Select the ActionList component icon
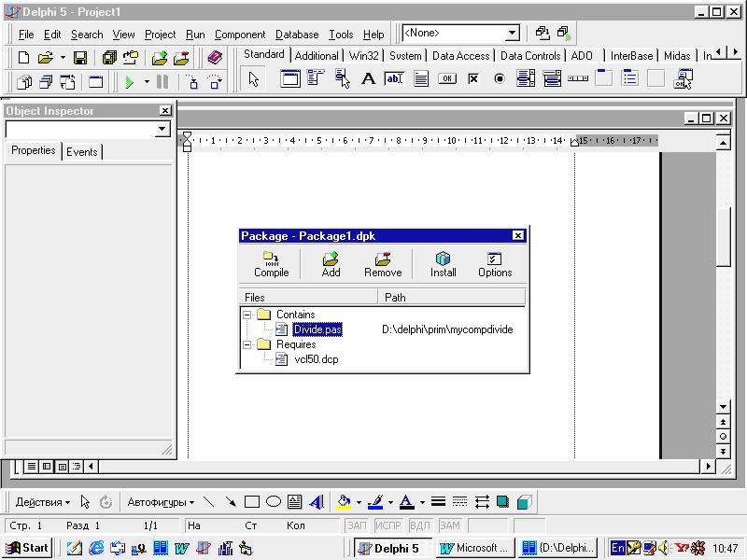Screen dimensions: 747x560 pyautogui.click(x=683, y=79)
